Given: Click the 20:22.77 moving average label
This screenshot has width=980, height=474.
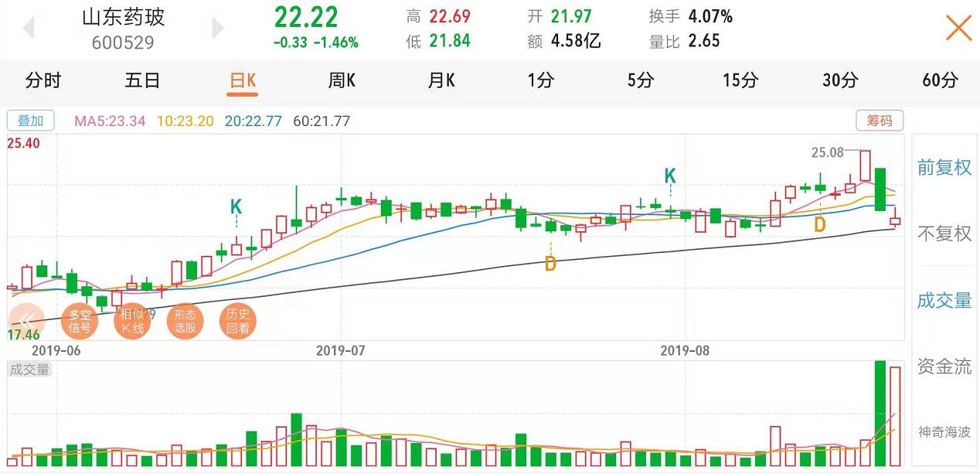Looking at the screenshot, I should tap(253, 121).
